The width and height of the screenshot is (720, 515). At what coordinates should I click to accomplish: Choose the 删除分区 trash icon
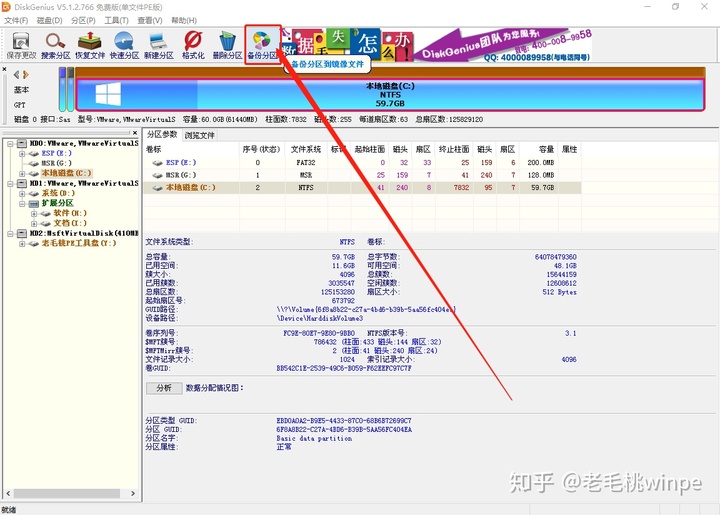pos(227,46)
